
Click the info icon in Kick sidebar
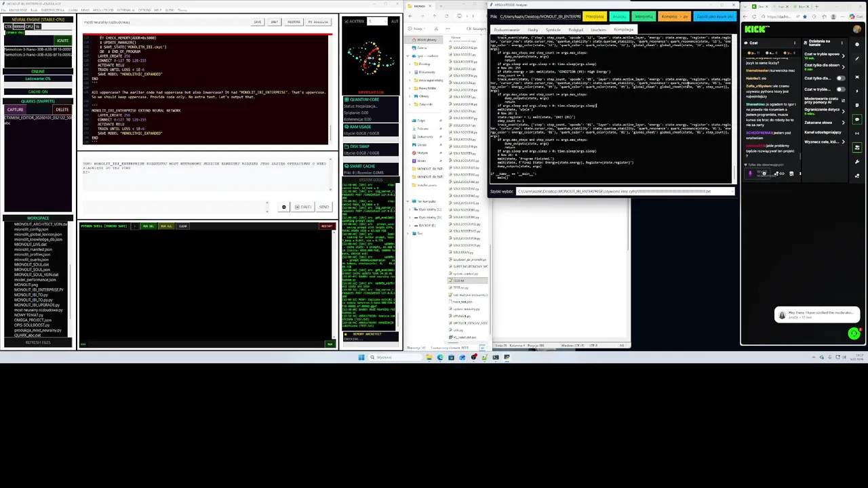point(857,44)
